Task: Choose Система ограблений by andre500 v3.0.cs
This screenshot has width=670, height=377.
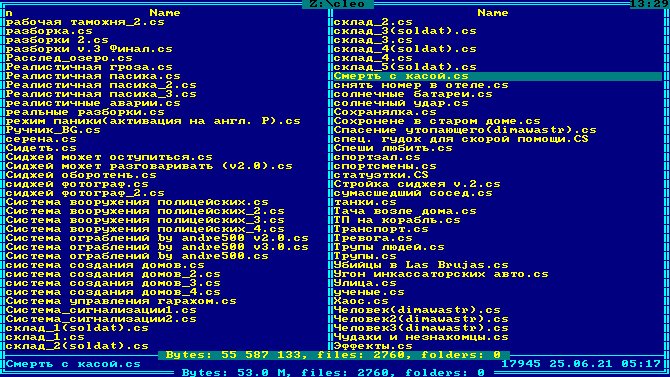Action: pos(157,247)
